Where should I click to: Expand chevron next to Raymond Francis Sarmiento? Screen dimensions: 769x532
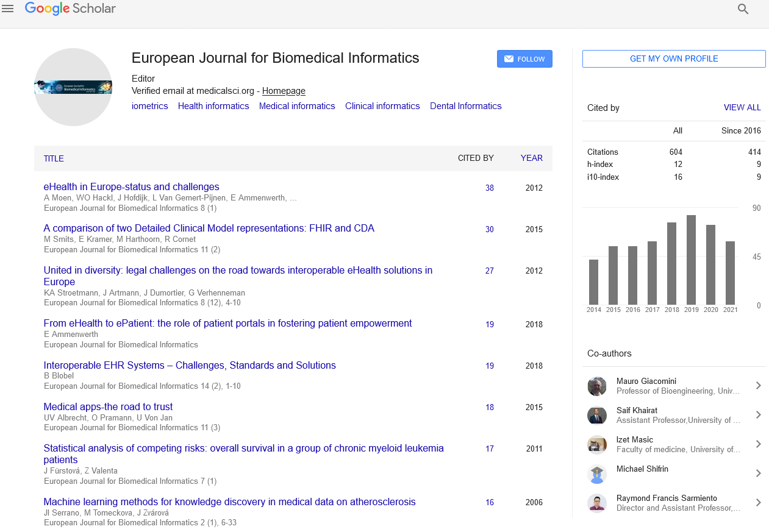coord(758,503)
